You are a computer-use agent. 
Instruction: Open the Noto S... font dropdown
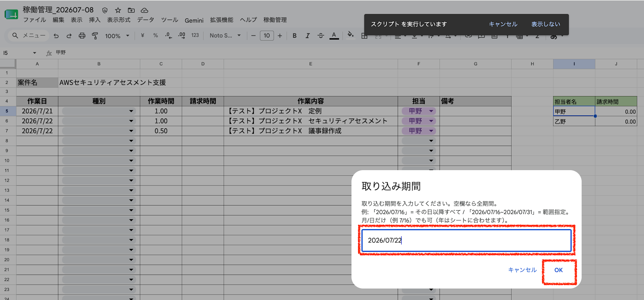coord(225,36)
